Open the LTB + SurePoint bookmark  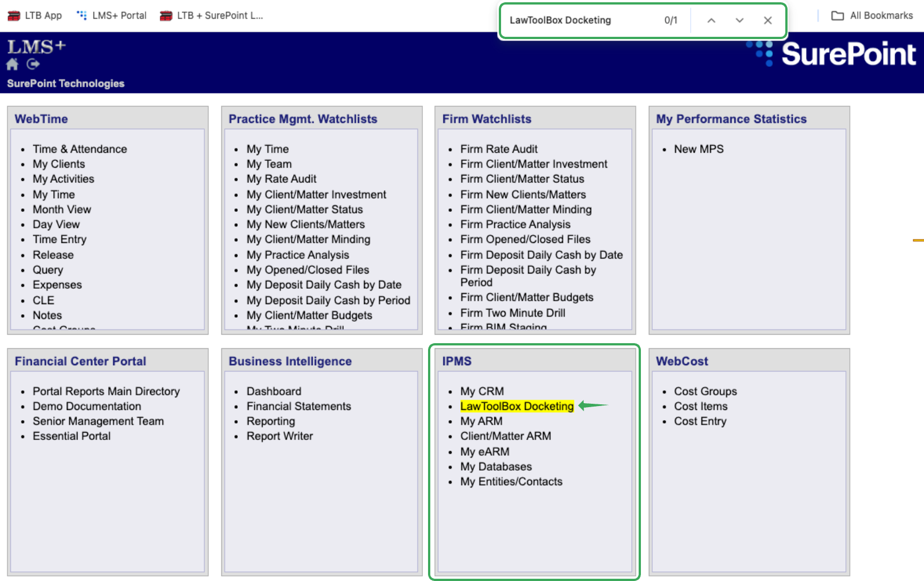coord(212,15)
